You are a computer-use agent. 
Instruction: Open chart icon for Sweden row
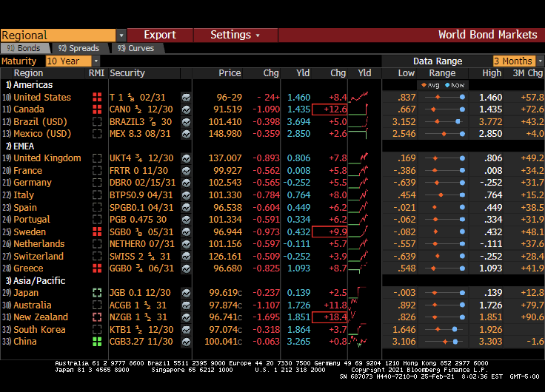[x=187, y=232]
